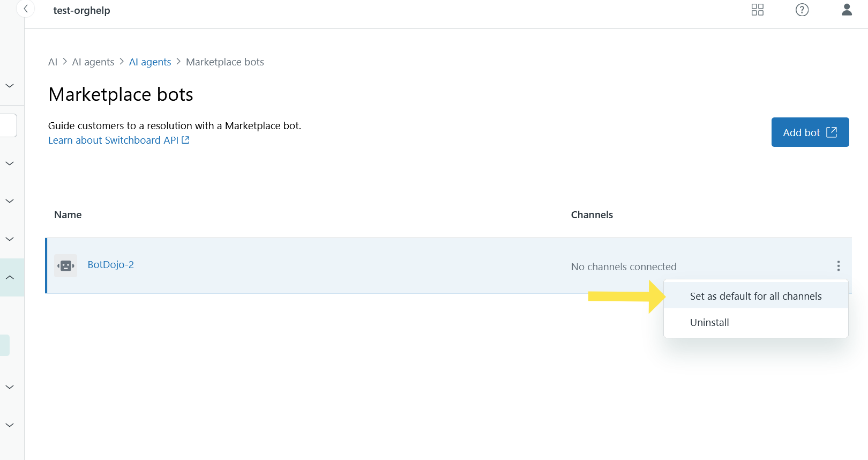This screenshot has height=460, width=868.
Task: Click the BotDojo-2 robot avatar icon
Action: tap(66, 265)
